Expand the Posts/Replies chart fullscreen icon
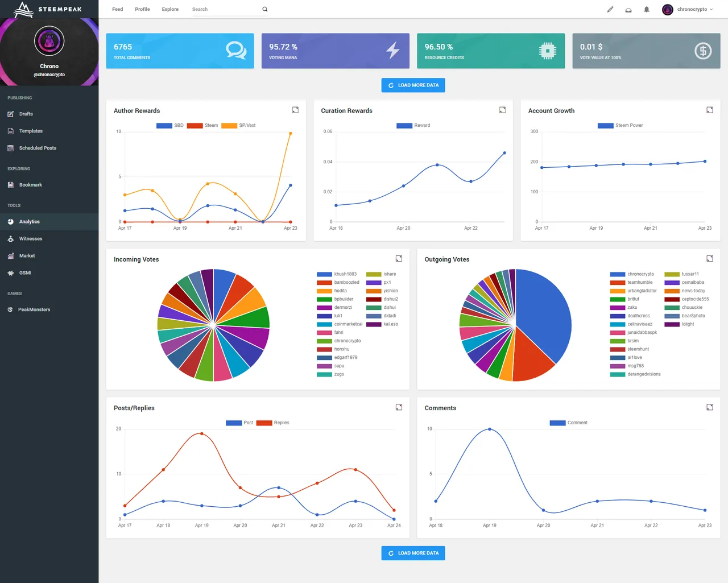The height and width of the screenshot is (583, 728). tap(399, 407)
